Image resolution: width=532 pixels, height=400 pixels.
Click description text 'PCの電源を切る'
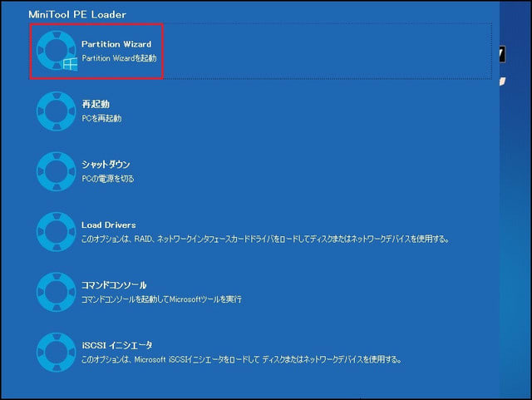tap(107, 179)
